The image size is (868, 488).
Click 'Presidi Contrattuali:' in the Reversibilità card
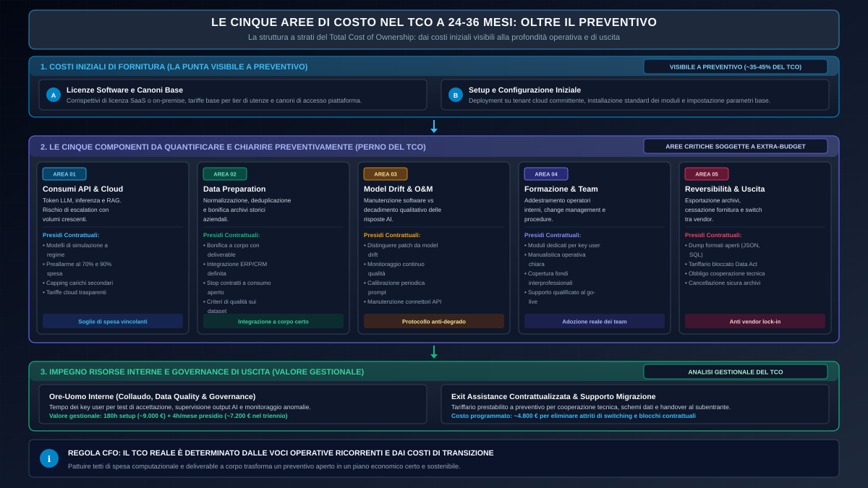(x=713, y=235)
